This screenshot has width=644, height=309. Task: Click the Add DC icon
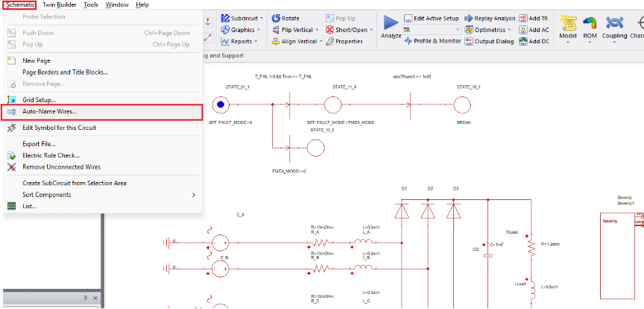click(x=523, y=42)
